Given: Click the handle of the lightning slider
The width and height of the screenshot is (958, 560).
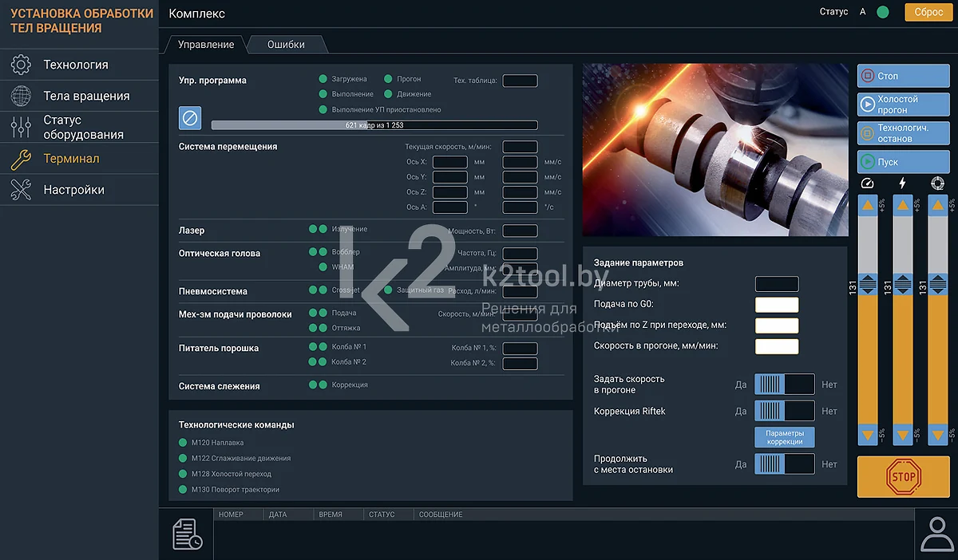Looking at the screenshot, I should coord(903,284).
